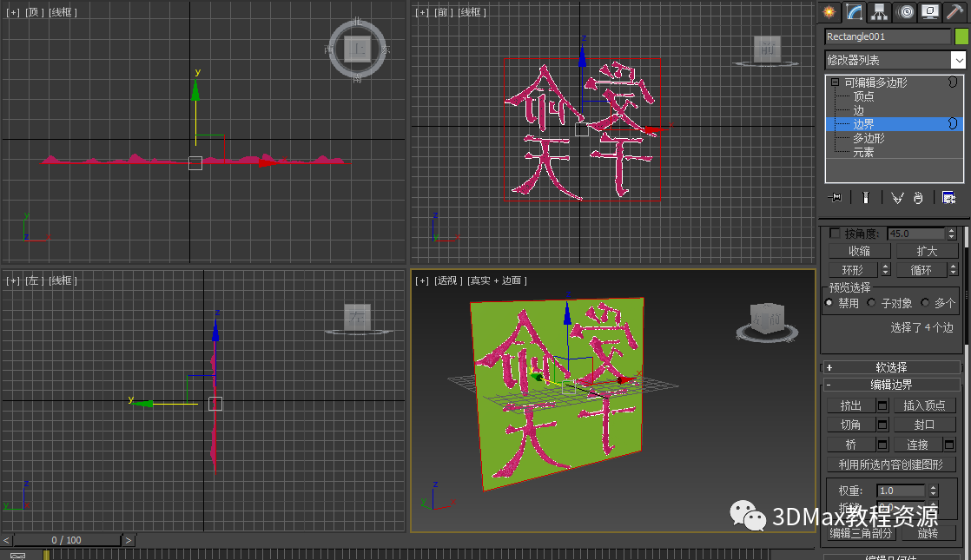Open Extrude settings box next to 挤出
This screenshot has height=560, width=971.
click(882, 406)
